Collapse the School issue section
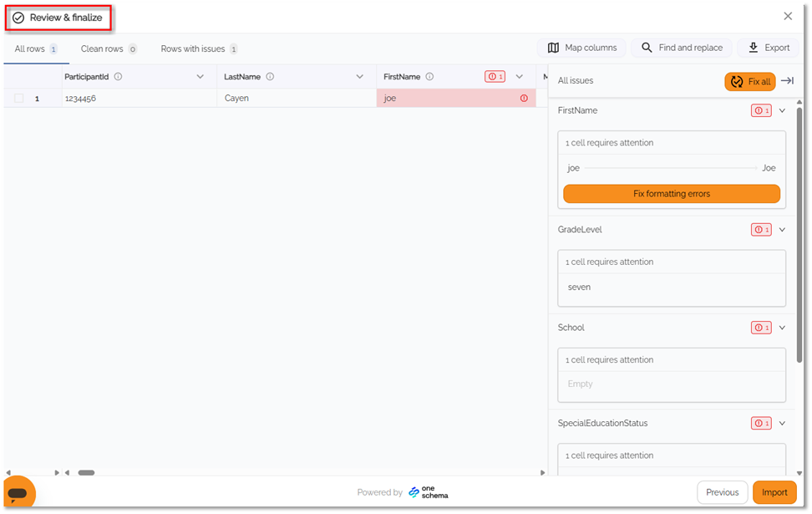812x514 pixels. click(783, 327)
